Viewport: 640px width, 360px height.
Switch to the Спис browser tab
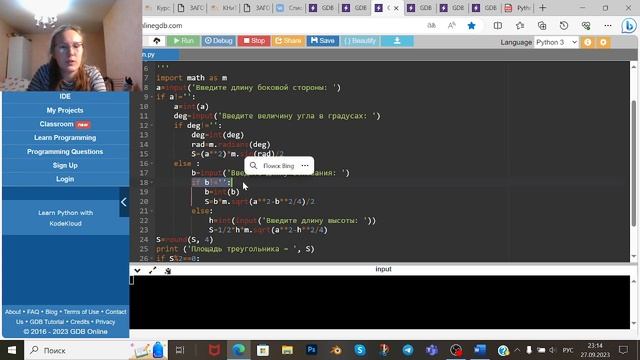point(290,8)
